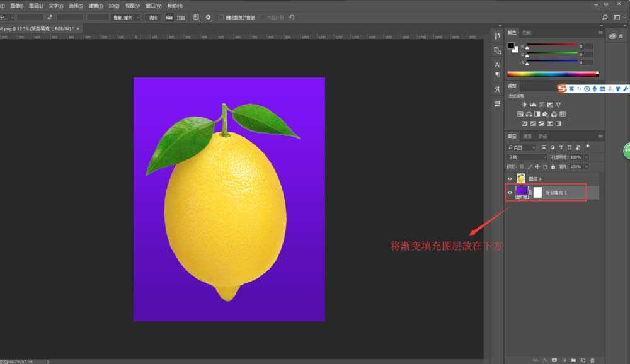Image resolution: width=630 pixels, height=364 pixels.
Task: Hide the 图层 0 lemon layer
Action: coord(510,179)
